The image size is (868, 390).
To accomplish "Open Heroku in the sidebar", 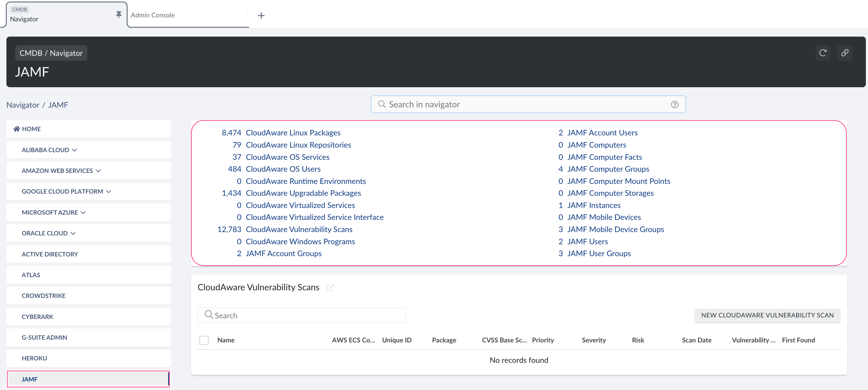I will [89, 358].
